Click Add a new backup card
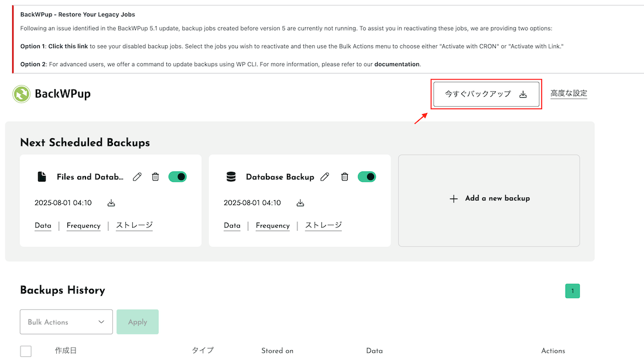644x358 pixels. 489,200
